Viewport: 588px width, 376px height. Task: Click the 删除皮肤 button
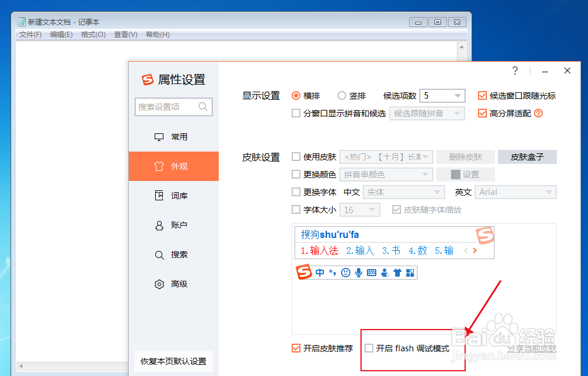pos(465,156)
